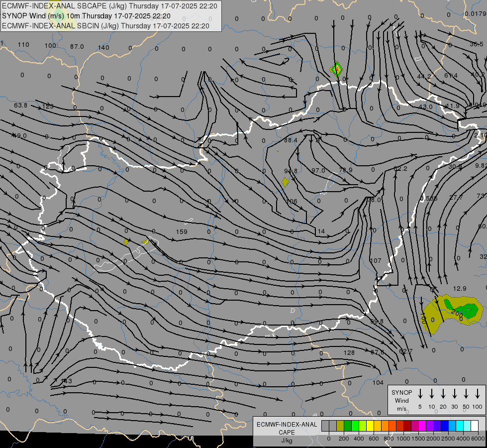Image resolution: width=487 pixels, height=448 pixels.
Task: Click the SYNOP Wind 10m title line
Action: tap(86, 16)
